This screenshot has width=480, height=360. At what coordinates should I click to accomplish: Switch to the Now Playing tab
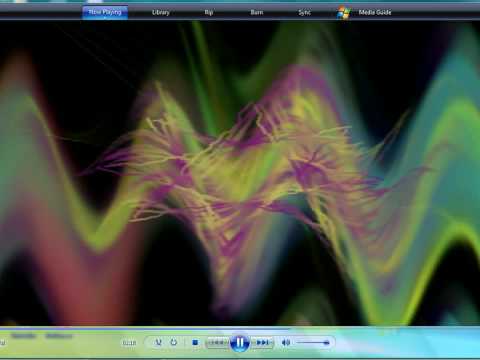105,12
